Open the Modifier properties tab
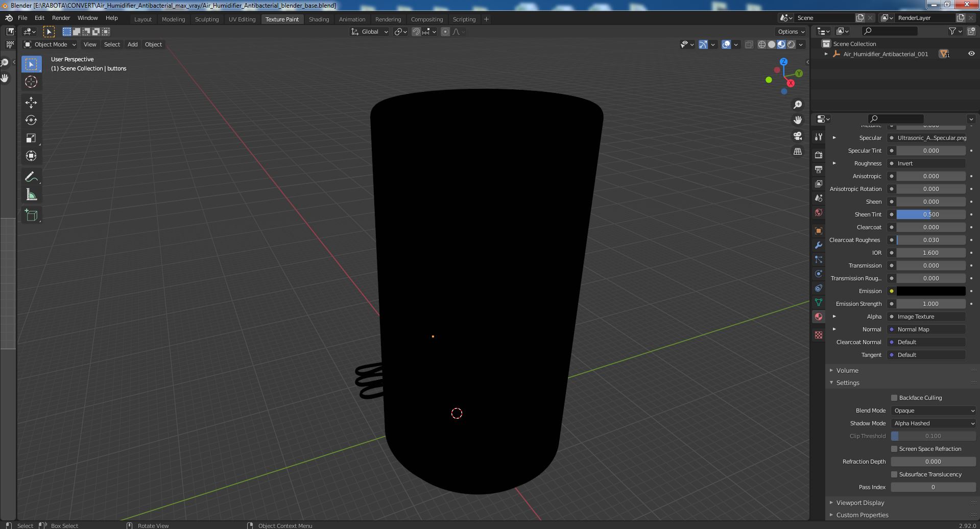This screenshot has width=980, height=529. [x=819, y=245]
